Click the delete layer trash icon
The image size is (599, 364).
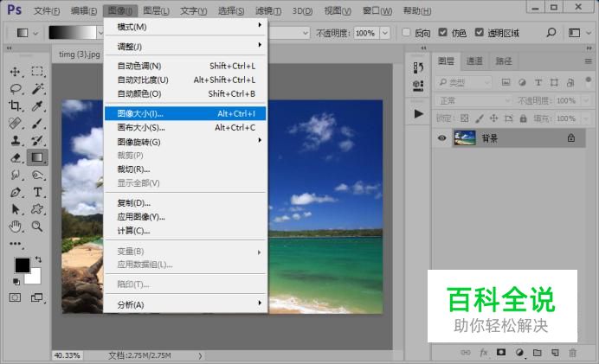tap(571, 353)
